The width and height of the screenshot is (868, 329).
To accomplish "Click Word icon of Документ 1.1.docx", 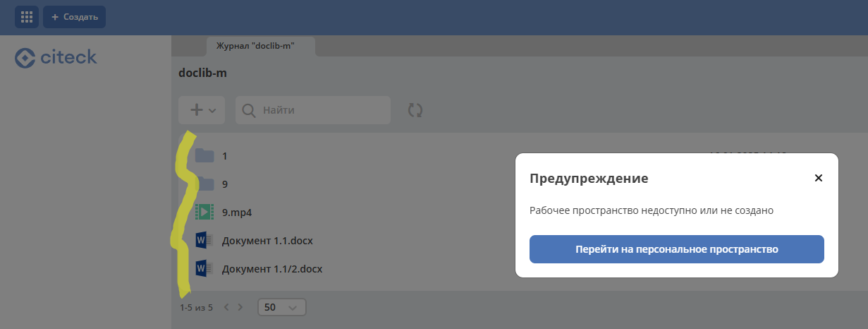I will coord(204,241).
